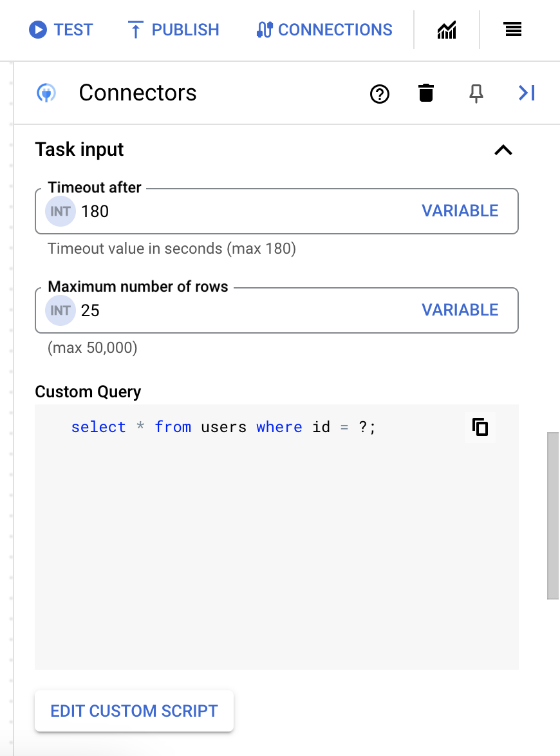Screen dimensions: 560x756
Task: Click the INT badge on Maximum number of rows
Action: (60, 310)
